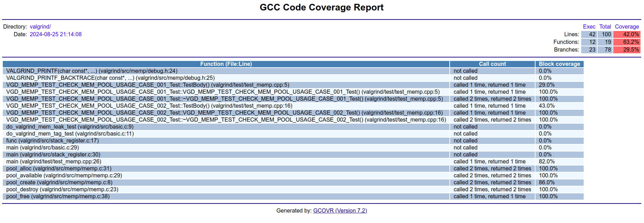
Task: Click the pool_free function entry
Action: click(x=58, y=196)
